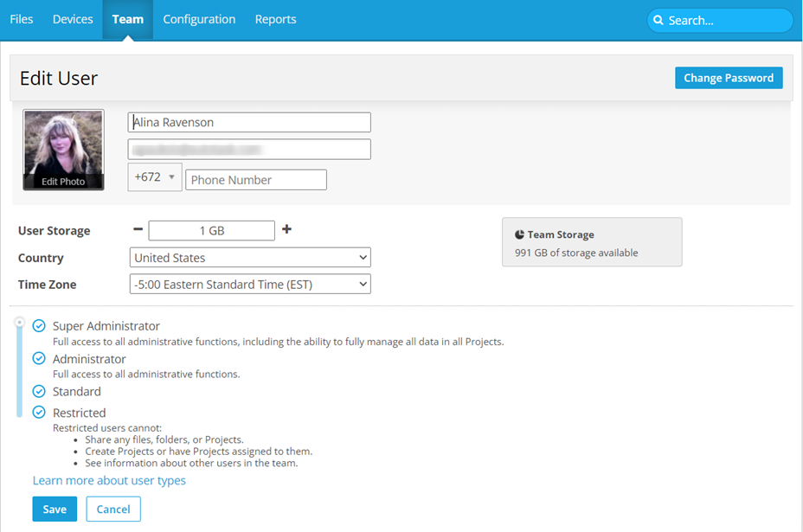The image size is (803, 532).
Task: Switch to the Devices tab
Action: click(x=73, y=19)
